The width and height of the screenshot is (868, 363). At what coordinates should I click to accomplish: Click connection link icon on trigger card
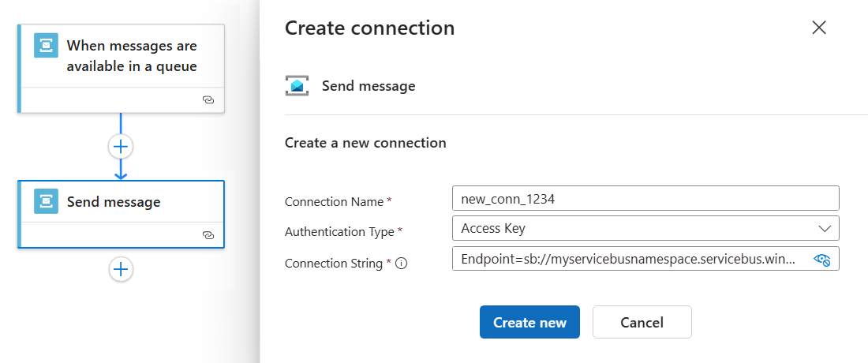[208, 100]
